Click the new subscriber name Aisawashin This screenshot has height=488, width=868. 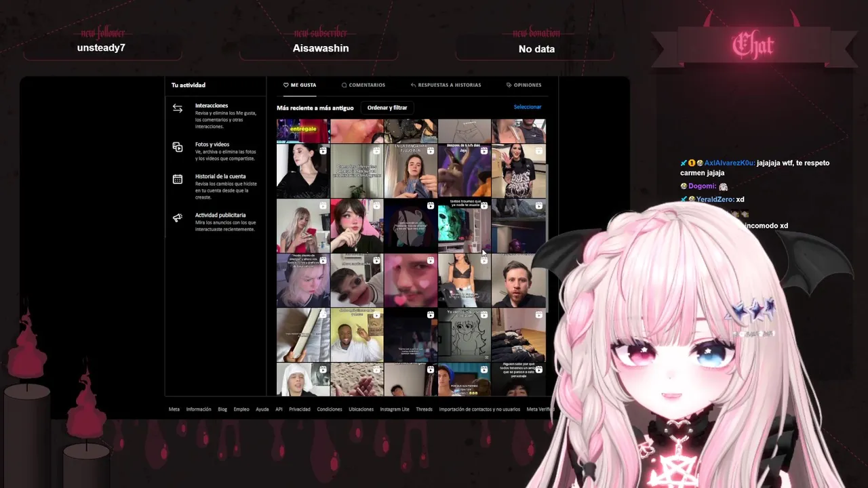pyautogui.click(x=321, y=48)
